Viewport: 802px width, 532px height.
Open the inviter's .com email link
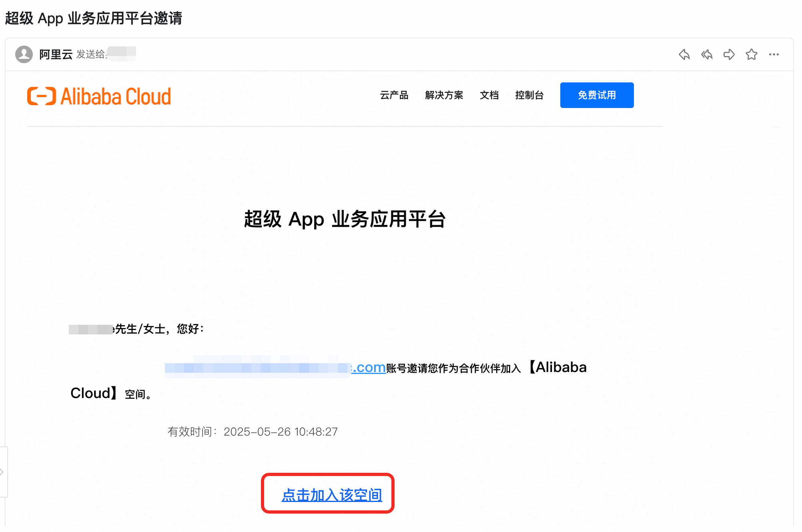275,368
